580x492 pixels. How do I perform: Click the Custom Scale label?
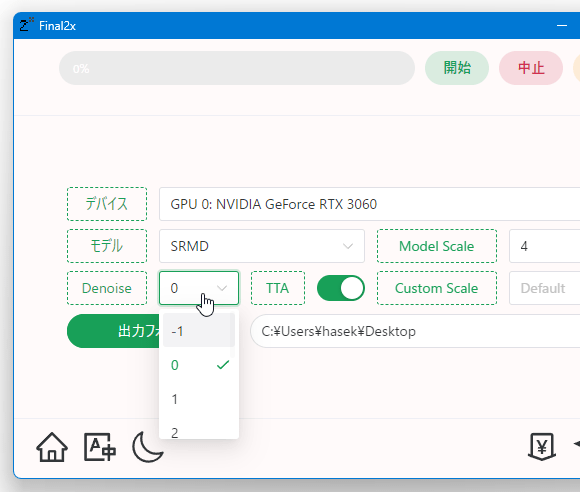pos(437,288)
